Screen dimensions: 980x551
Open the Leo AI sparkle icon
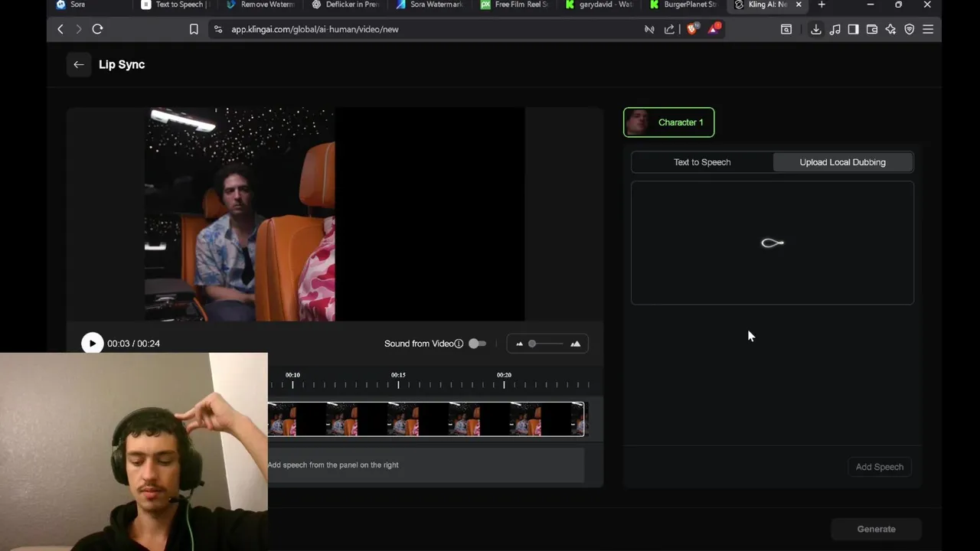890,29
